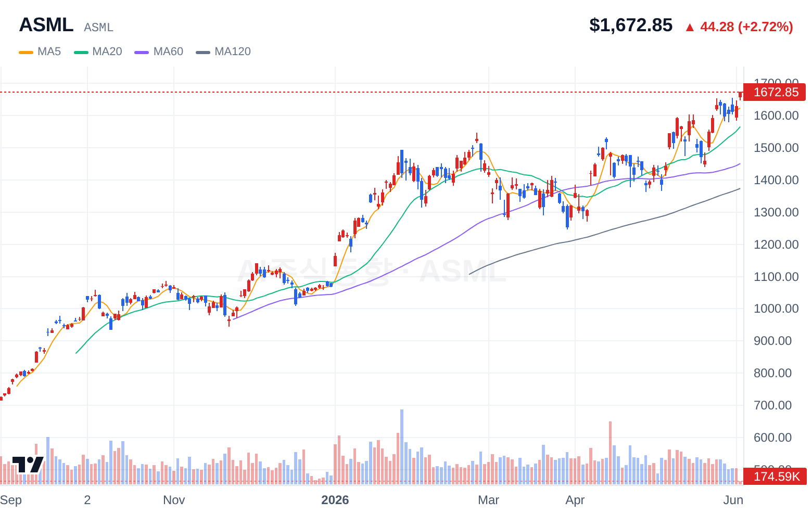This screenshot has height=514, width=812.
Task: Toggle the MA60 legend item
Action: 159,52
